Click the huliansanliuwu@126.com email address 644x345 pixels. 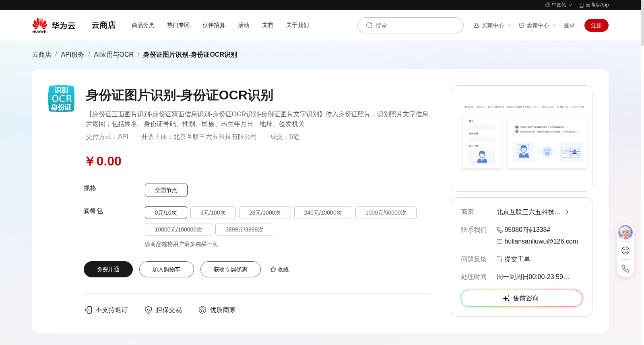pos(541,242)
